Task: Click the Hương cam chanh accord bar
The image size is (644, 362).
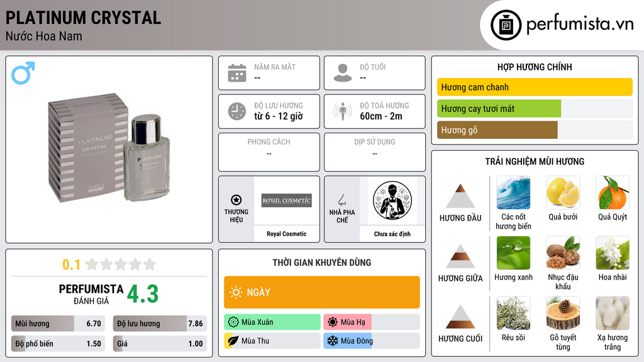Action: (x=535, y=87)
